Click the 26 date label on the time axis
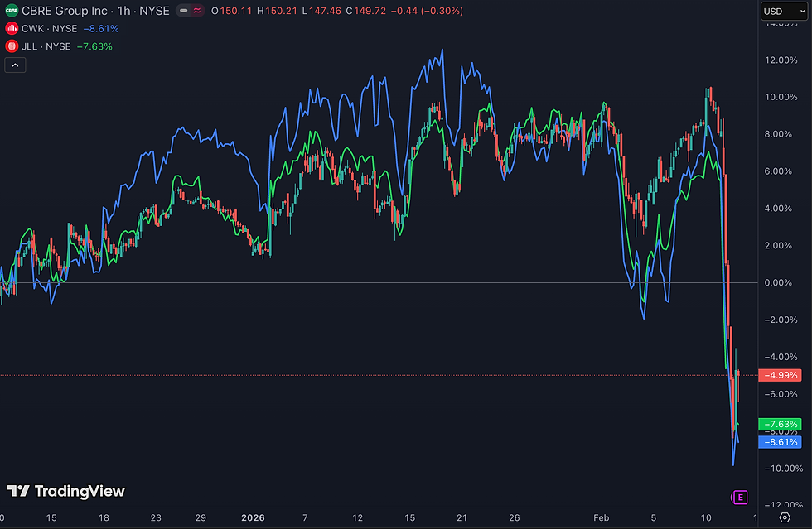This screenshot has height=529, width=812. click(514, 518)
